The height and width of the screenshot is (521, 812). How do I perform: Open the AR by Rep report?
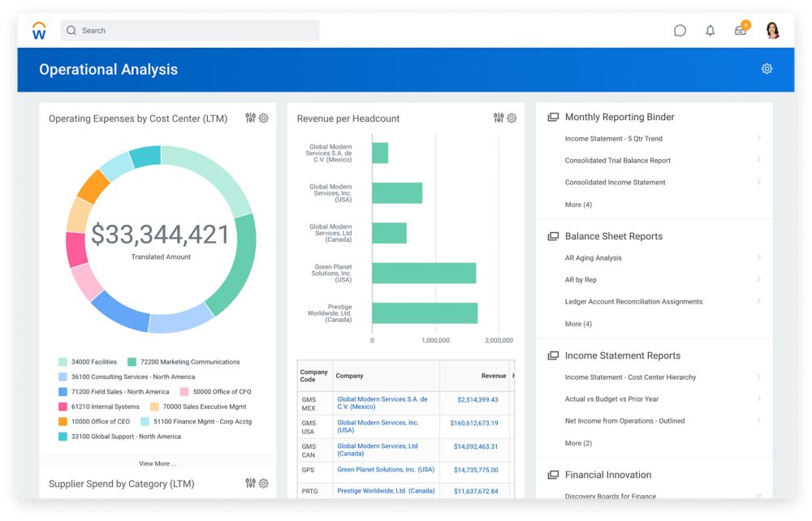[581, 279]
